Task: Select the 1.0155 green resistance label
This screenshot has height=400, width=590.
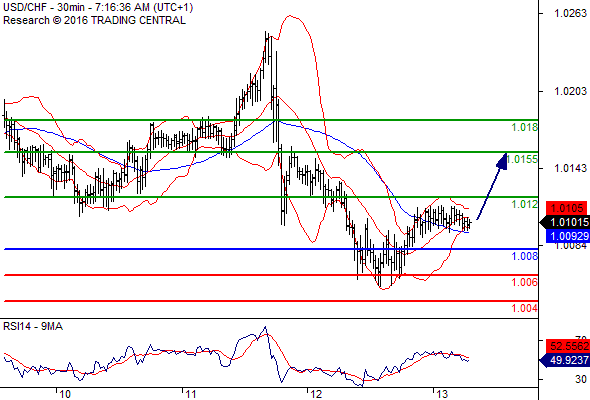Action: pos(522,160)
